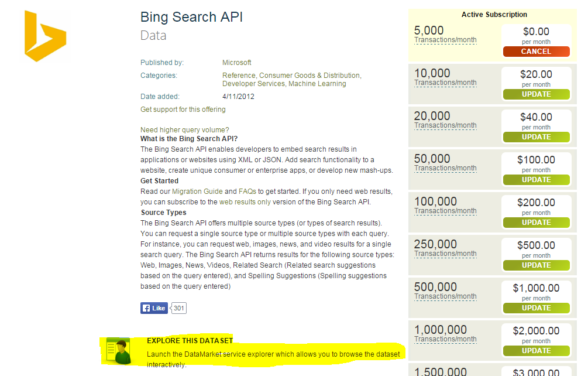Cancel the active 5,000 transactions subscription
The height and width of the screenshot is (376, 588).
[x=537, y=52]
